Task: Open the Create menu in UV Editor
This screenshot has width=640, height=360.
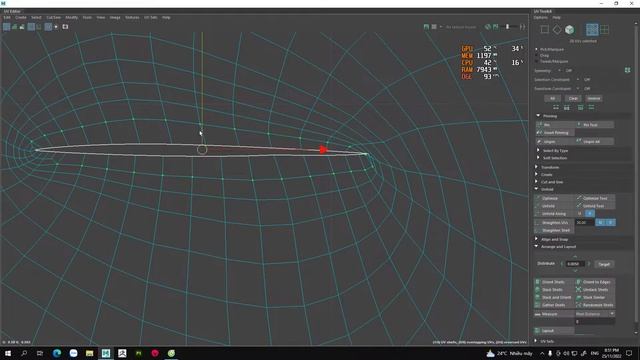Action: 21,18
